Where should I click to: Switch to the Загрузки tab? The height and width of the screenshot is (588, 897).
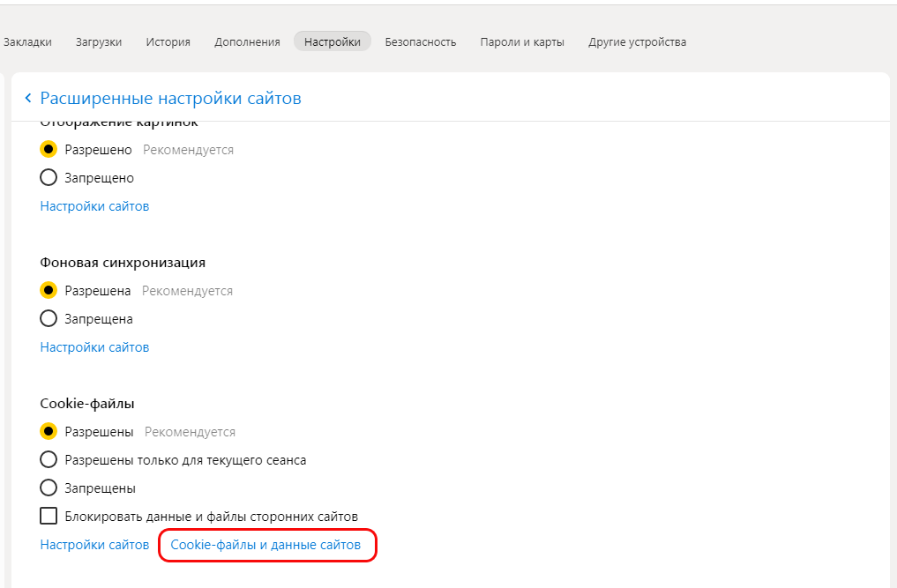click(99, 41)
